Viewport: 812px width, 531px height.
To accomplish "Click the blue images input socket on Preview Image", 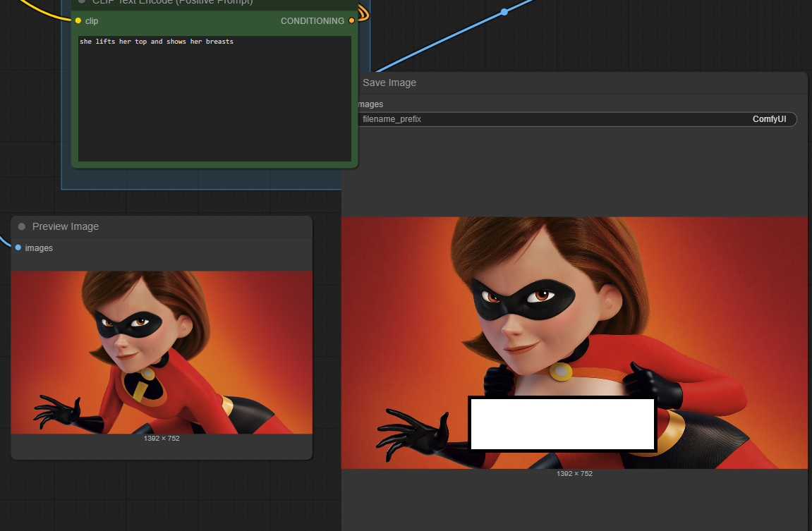I will (18, 248).
